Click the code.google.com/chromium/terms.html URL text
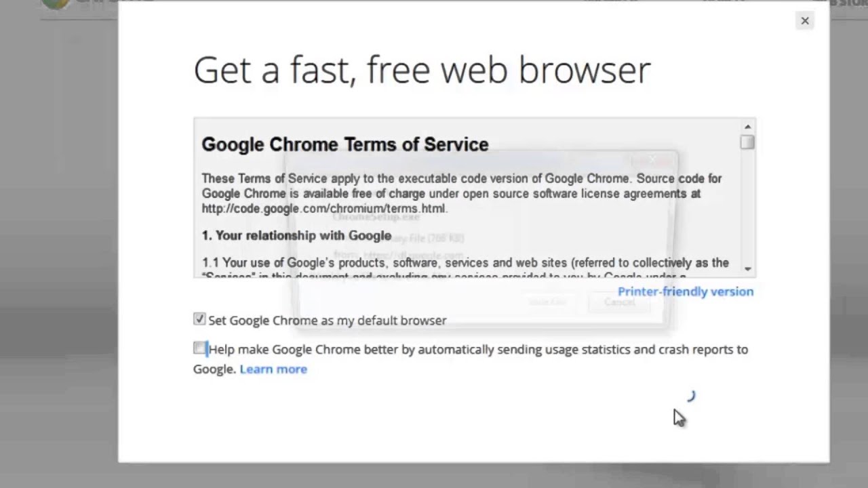Screen dimensions: 868x488 point(323,209)
